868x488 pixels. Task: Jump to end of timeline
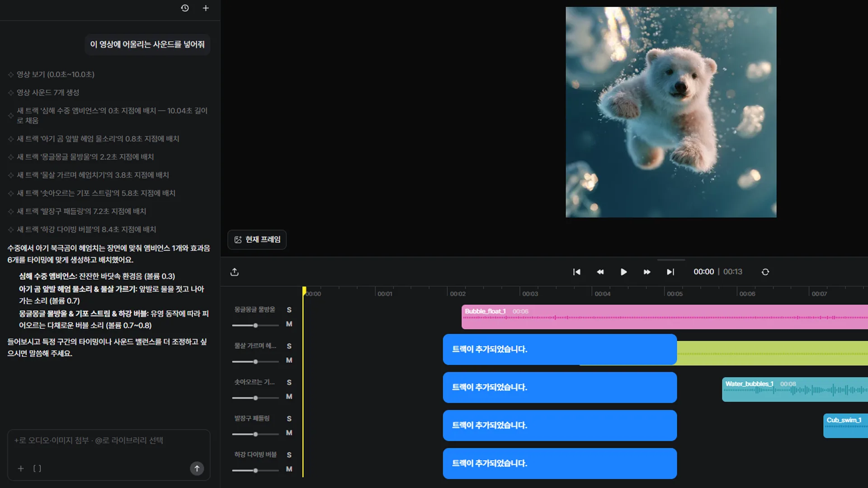point(670,272)
